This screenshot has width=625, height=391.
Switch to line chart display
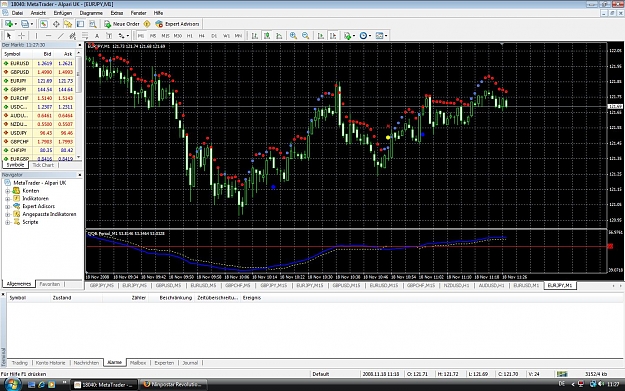[x=279, y=35]
